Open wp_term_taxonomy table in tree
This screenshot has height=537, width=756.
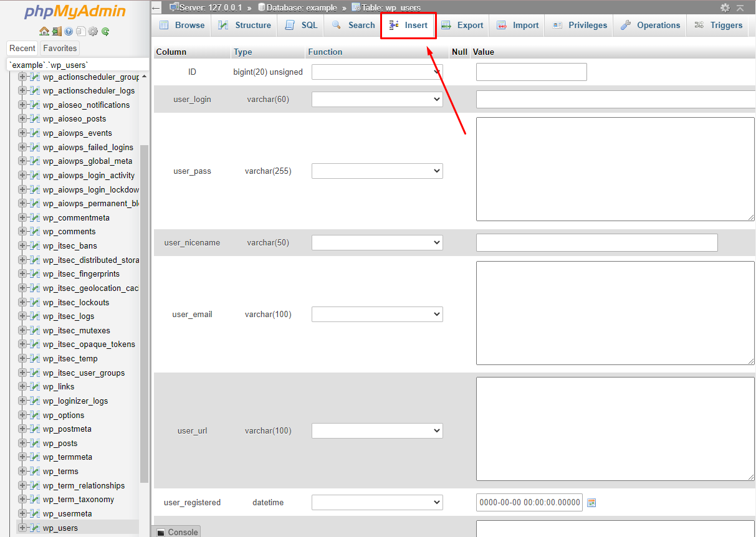pyautogui.click(x=79, y=499)
